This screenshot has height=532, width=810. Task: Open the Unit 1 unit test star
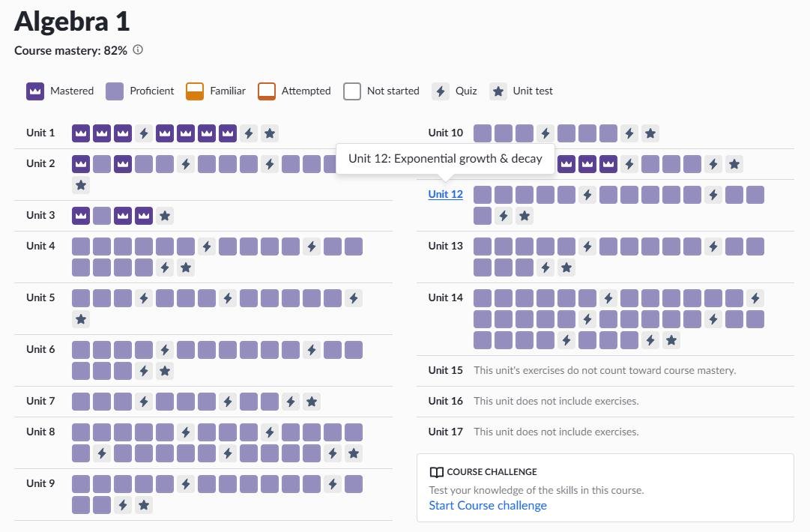point(270,133)
